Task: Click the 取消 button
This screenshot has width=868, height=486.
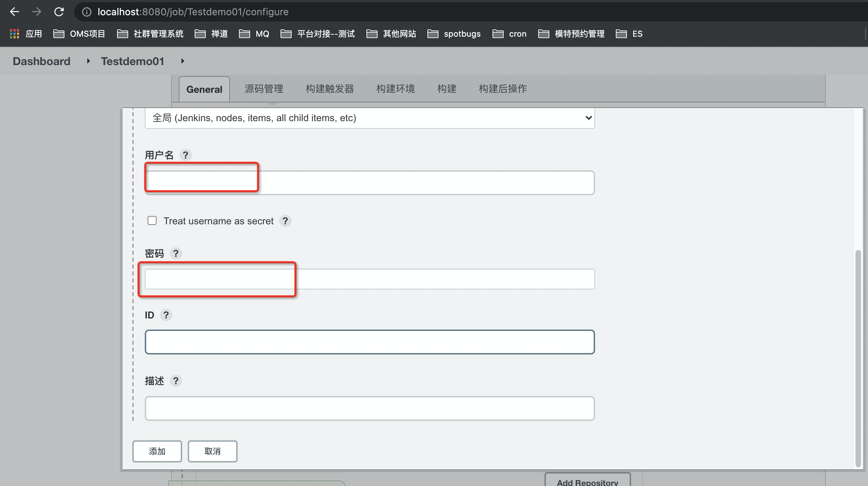Action: coord(212,451)
